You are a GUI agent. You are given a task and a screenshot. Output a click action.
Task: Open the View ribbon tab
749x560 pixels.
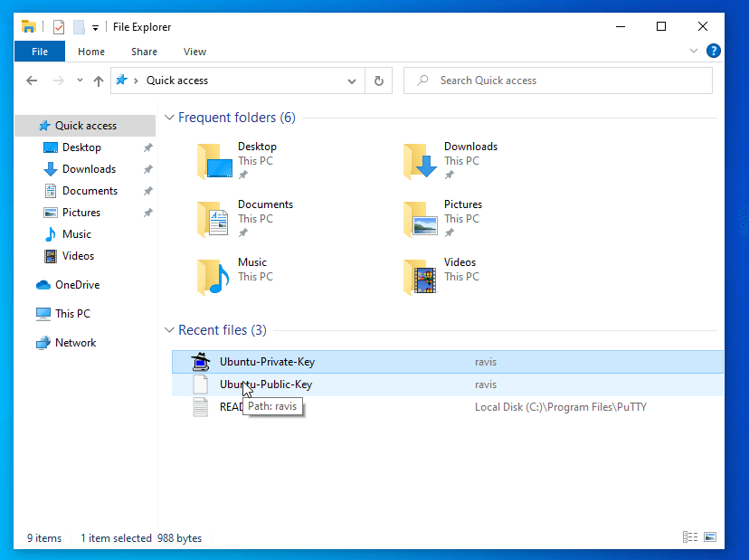(x=194, y=52)
